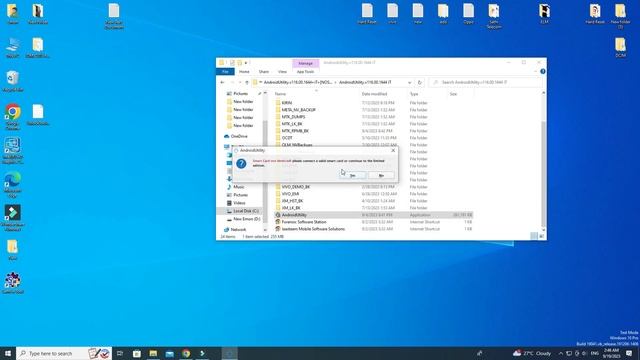Open the Oppo file on desktop

click(x=468, y=13)
